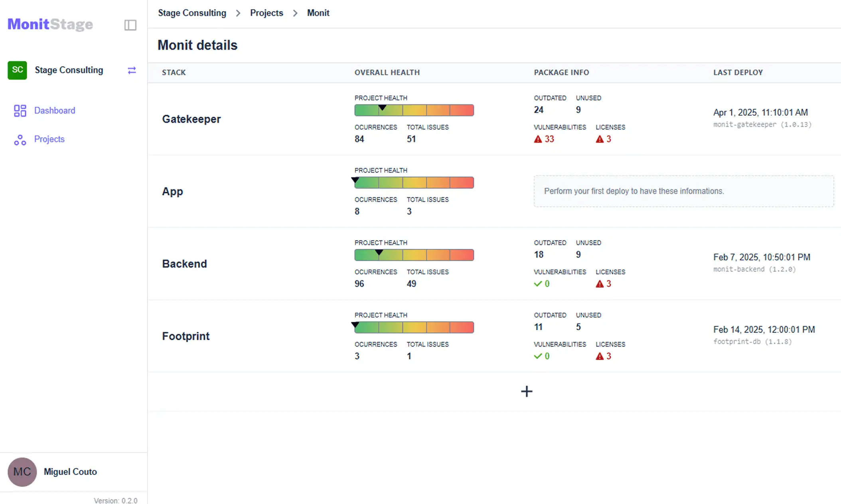
Task: Click Footprint licenses warning triangle
Action: click(x=600, y=356)
